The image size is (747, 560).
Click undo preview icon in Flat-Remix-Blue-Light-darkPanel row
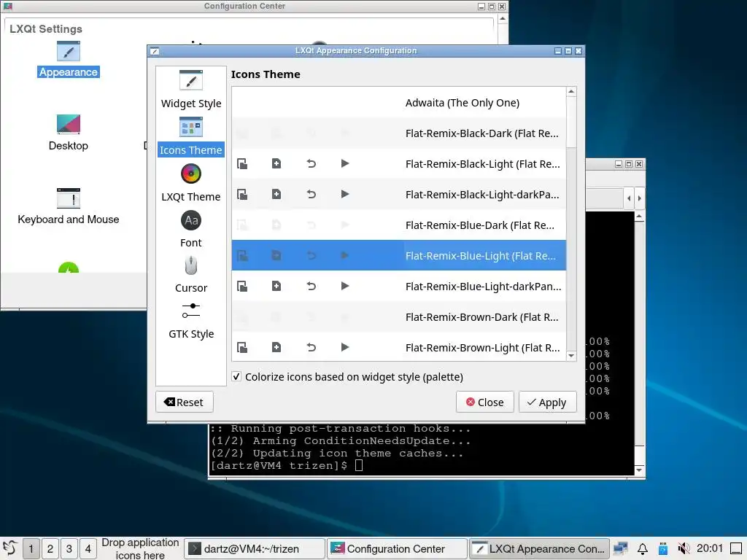click(311, 286)
